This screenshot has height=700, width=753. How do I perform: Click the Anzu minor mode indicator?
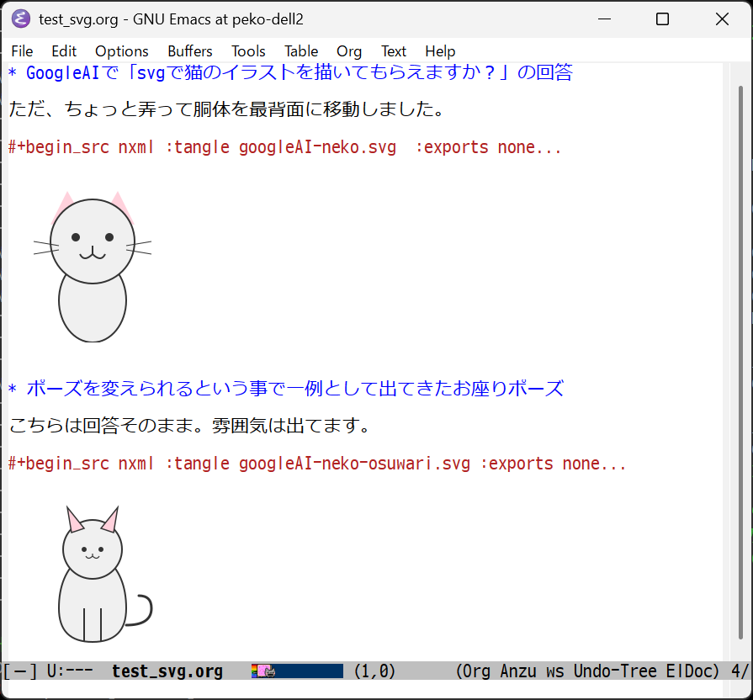[518, 671]
